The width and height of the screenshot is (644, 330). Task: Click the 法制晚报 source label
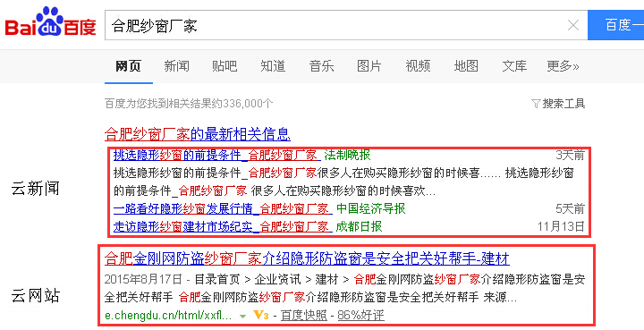pyautogui.click(x=347, y=155)
